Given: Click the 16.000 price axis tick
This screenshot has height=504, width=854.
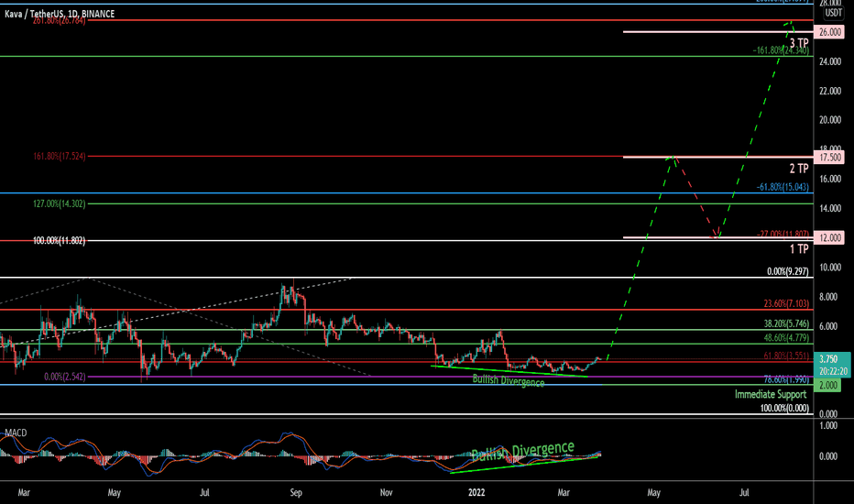Looking at the screenshot, I should pos(829,179).
